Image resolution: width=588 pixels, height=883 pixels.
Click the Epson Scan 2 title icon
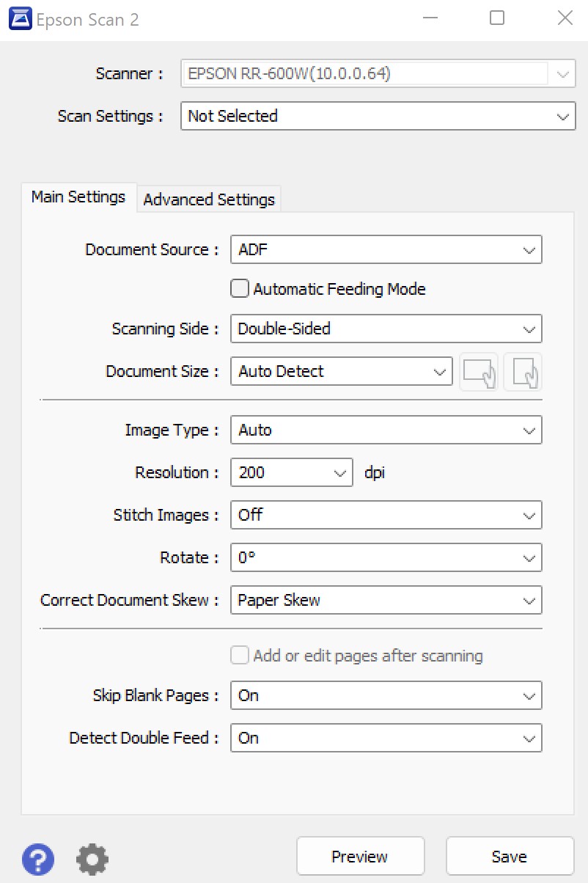point(20,19)
